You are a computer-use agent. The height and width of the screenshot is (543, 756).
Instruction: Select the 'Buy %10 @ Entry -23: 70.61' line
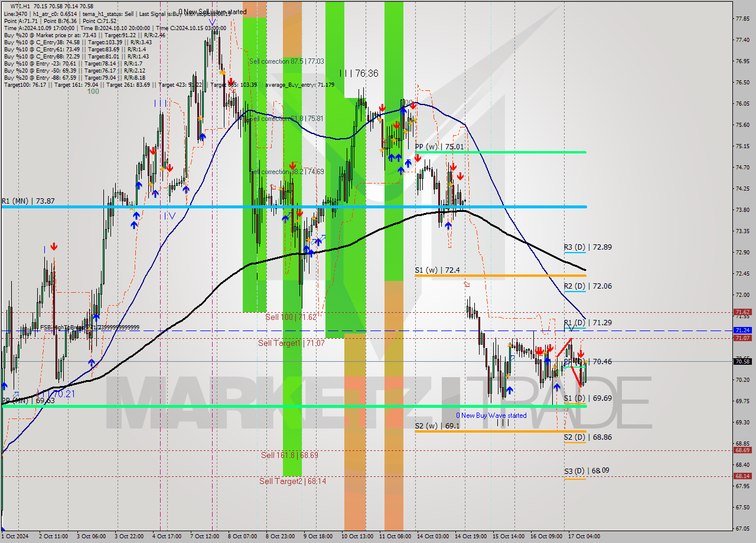point(73,63)
